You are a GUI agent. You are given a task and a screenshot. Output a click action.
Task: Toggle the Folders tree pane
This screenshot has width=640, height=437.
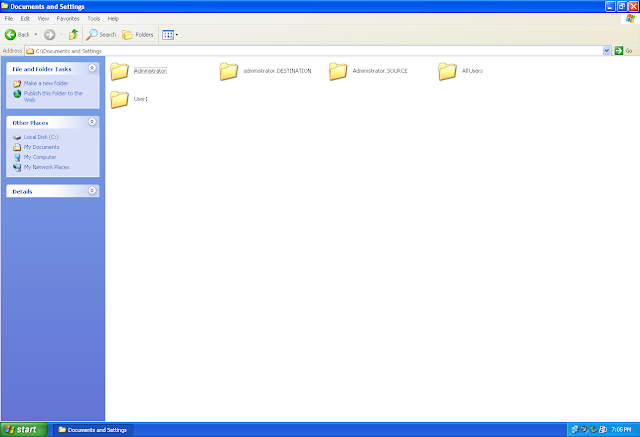[x=138, y=35]
